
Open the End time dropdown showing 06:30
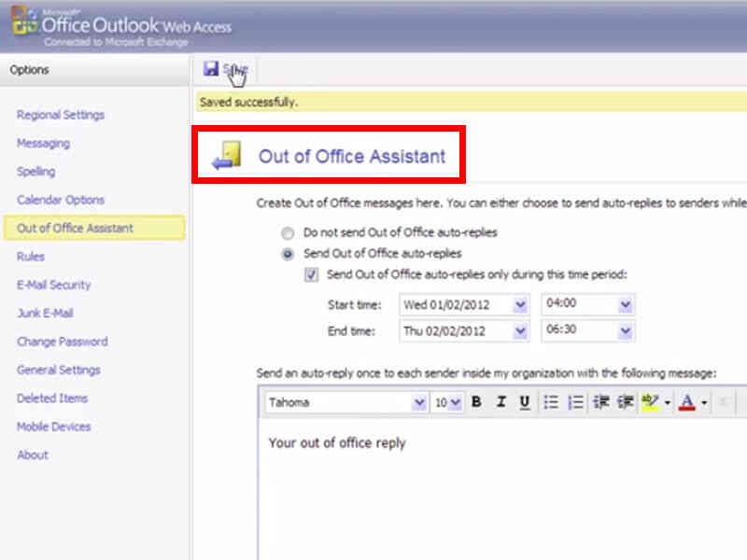pos(626,330)
